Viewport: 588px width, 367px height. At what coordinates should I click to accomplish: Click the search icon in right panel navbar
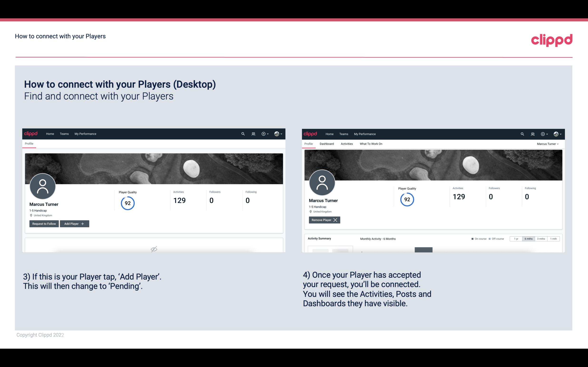[x=522, y=133]
